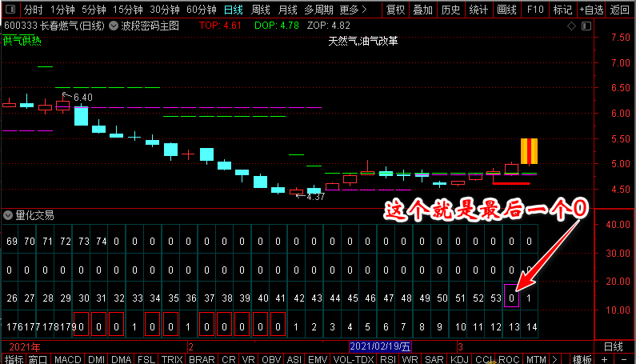The image size is (636, 364).
Task: Collapse the 量化交易 panel chevron
Action: [8, 215]
